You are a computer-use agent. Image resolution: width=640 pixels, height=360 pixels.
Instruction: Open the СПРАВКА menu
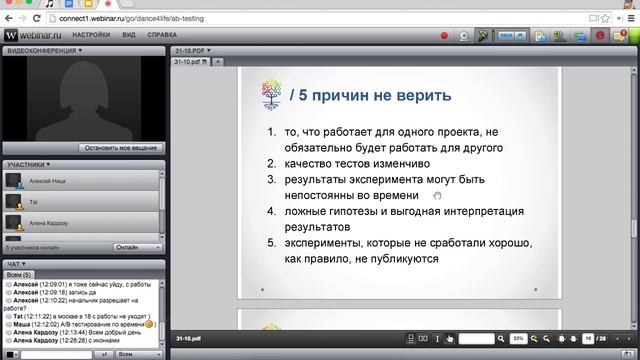click(x=162, y=35)
